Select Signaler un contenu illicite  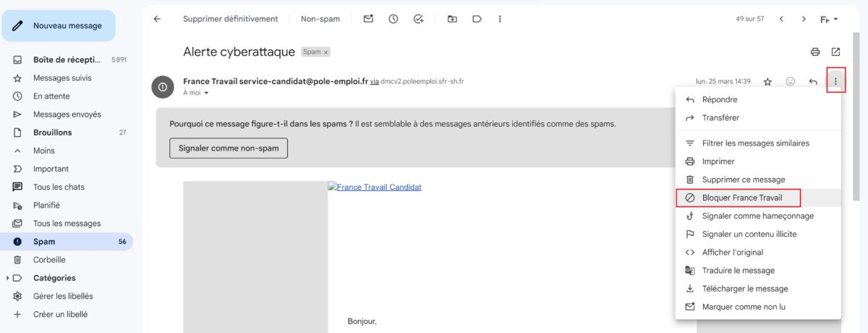(x=758, y=234)
